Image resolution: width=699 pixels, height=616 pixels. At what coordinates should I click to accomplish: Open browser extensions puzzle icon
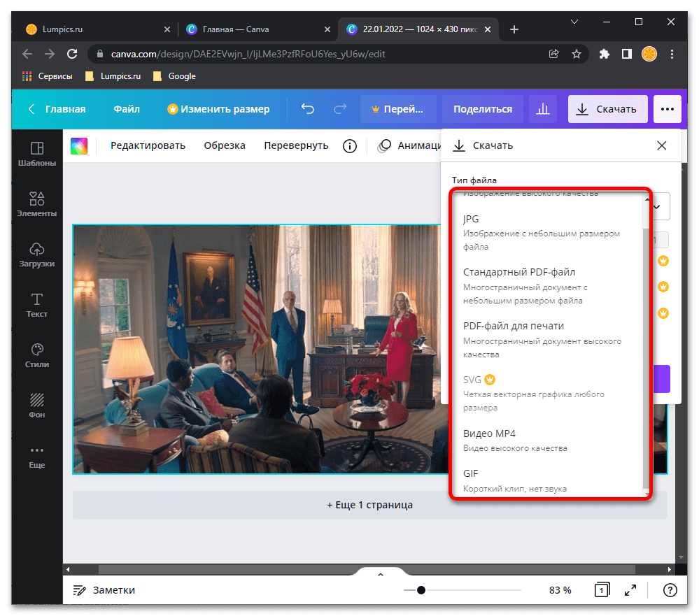[x=605, y=54]
